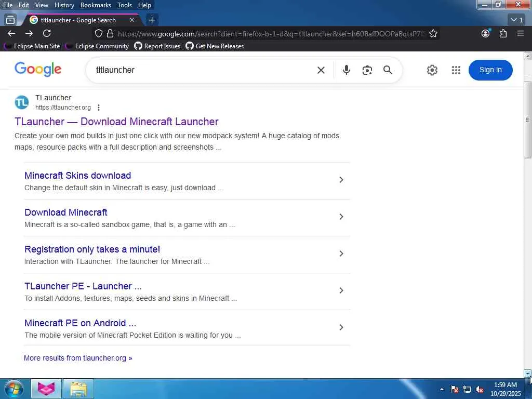Open Eclipse Community bookmark
The image size is (532, 399).
tap(97, 46)
